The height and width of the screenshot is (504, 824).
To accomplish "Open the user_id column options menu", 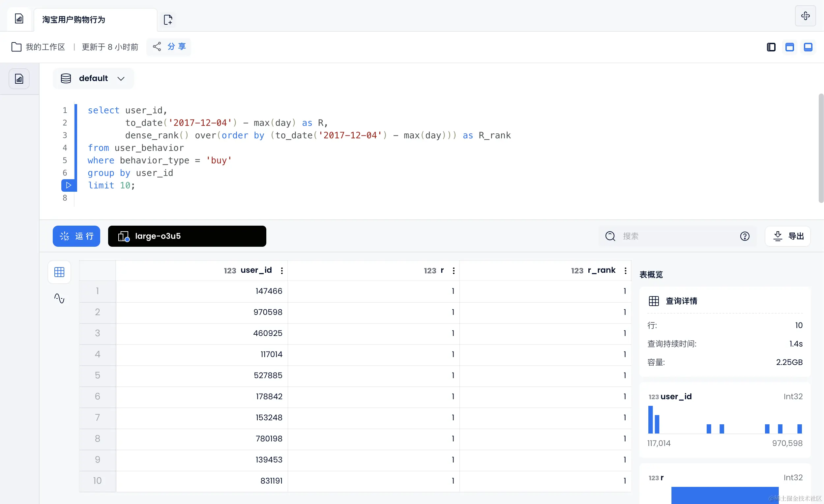I will (x=282, y=271).
